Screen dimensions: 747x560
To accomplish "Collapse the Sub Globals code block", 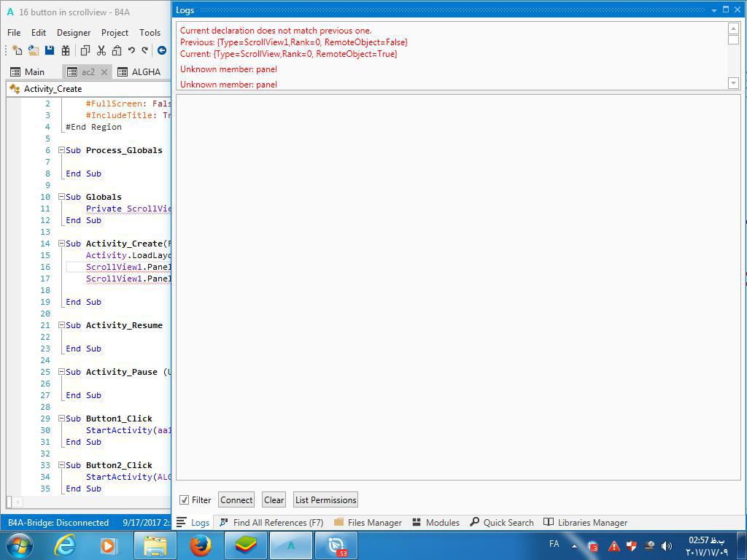I will click(x=62, y=197).
